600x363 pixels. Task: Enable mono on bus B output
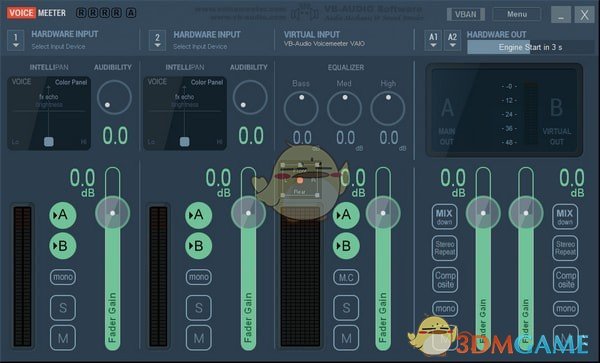566,308
